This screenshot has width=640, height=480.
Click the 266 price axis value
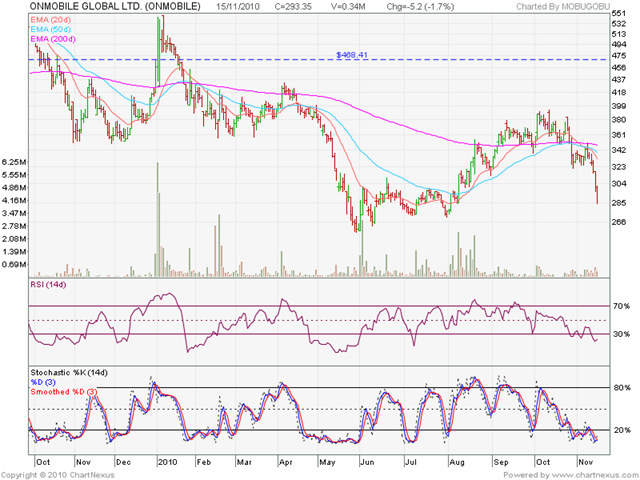pyautogui.click(x=619, y=222)
